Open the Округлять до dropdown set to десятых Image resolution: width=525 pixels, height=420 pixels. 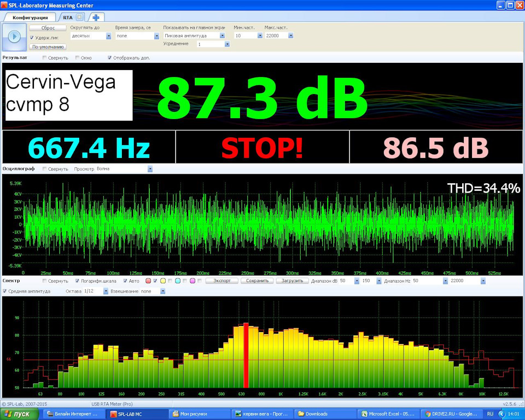[108, 36]
